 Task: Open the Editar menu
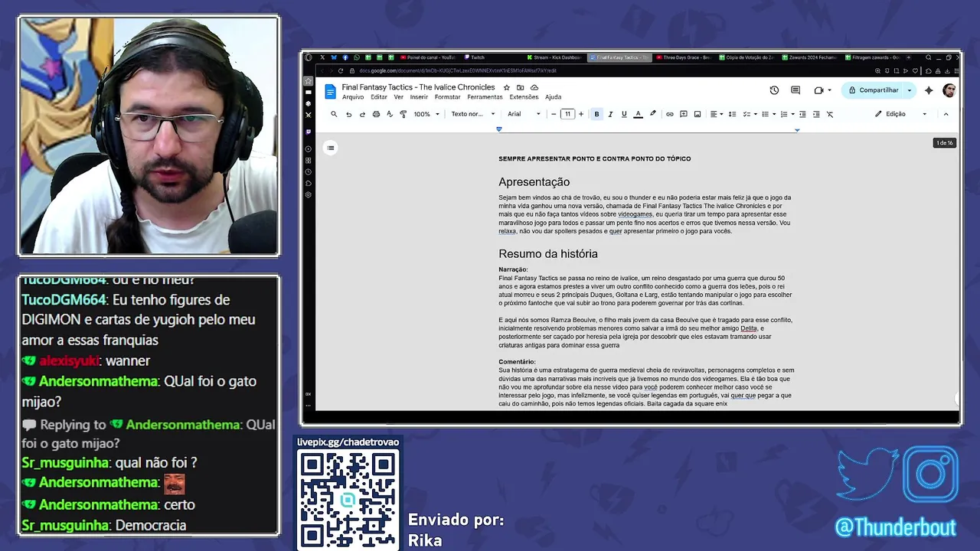tap(379, 97)
